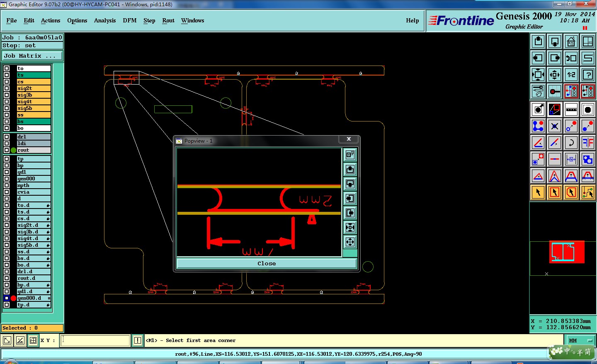The width and height of the screenshot is (597, 364).
Task: Toggle the checkbox for layer to
Action: (7, 68)
